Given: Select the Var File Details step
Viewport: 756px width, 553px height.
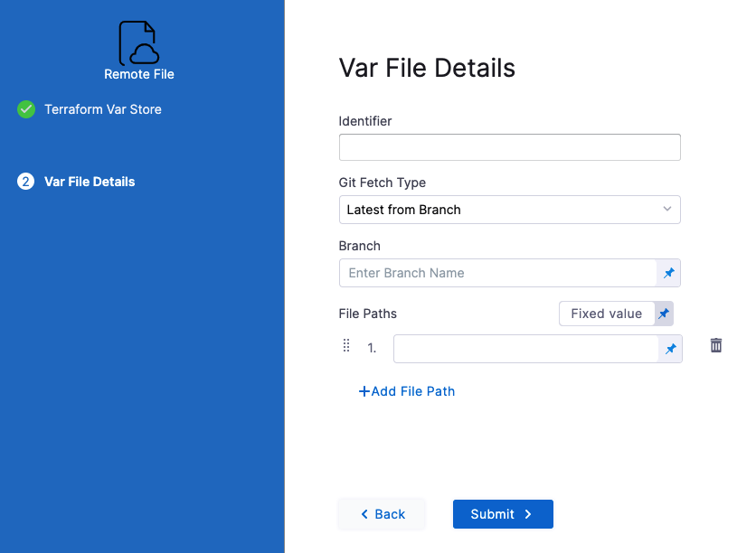Looking at the screenshot, I should click(x=90, y=182).
